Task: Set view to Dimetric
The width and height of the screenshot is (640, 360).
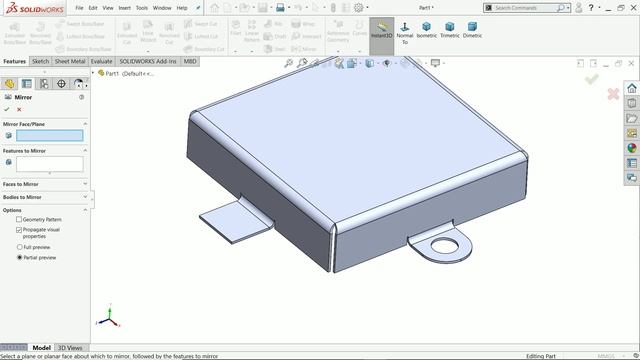Action: 472,31
